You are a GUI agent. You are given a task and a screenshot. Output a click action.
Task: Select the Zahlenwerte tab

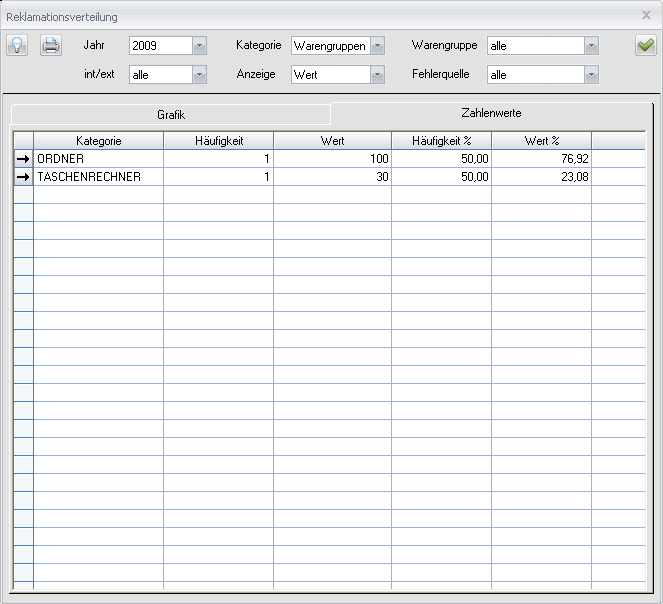pos(490,114)
